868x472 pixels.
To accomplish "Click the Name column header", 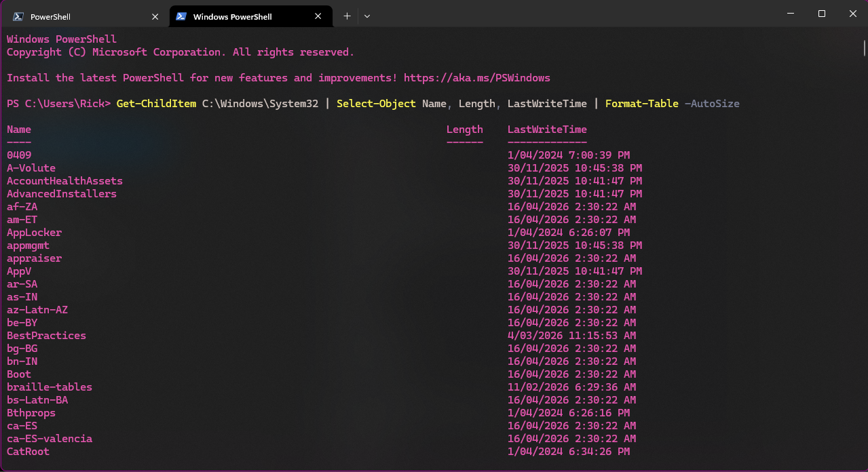I will pyautogui.click(x=19, y=130).
